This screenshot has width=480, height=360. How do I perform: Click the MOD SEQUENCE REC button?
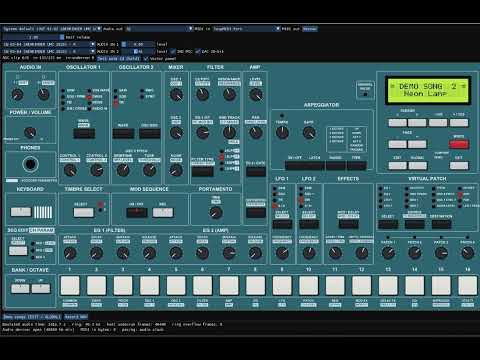pyautogui.click(x=163, y=212)
